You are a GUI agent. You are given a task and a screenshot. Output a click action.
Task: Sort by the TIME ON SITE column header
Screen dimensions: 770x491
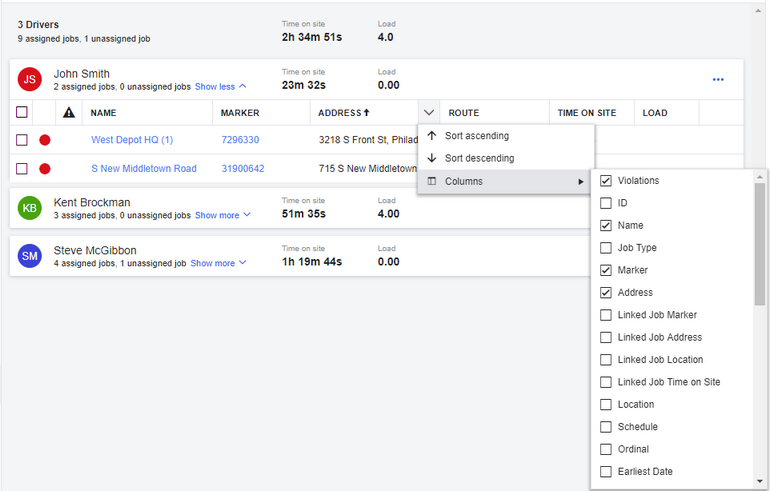(x=587, y=113)
